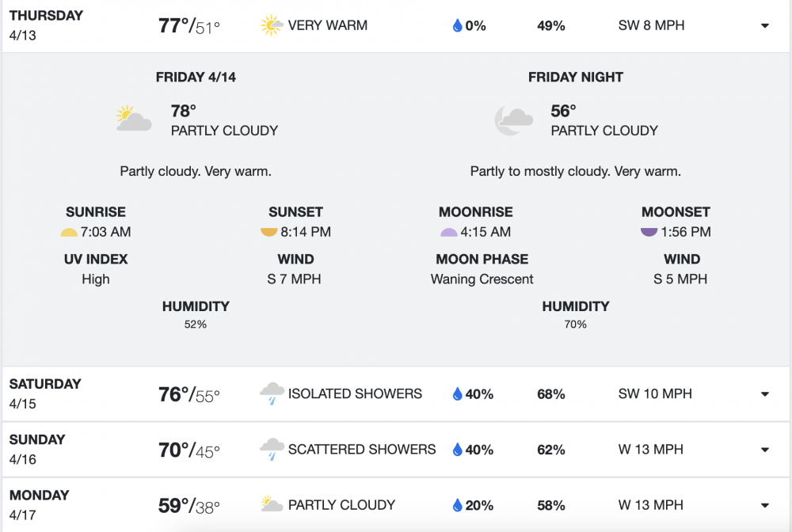
Task: Click the Friday Night heading
Action: pos(576,78)
